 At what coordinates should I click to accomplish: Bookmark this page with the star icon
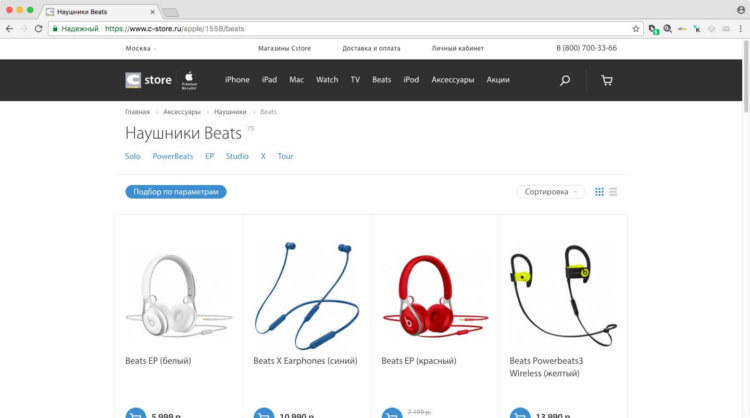coord(636,29)
